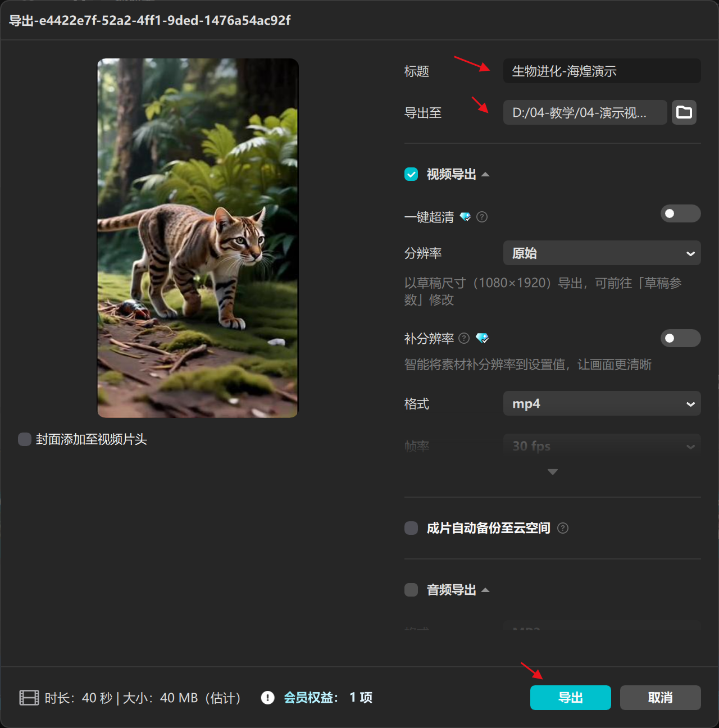Expand more export options via down arrow

pos(552,472)
